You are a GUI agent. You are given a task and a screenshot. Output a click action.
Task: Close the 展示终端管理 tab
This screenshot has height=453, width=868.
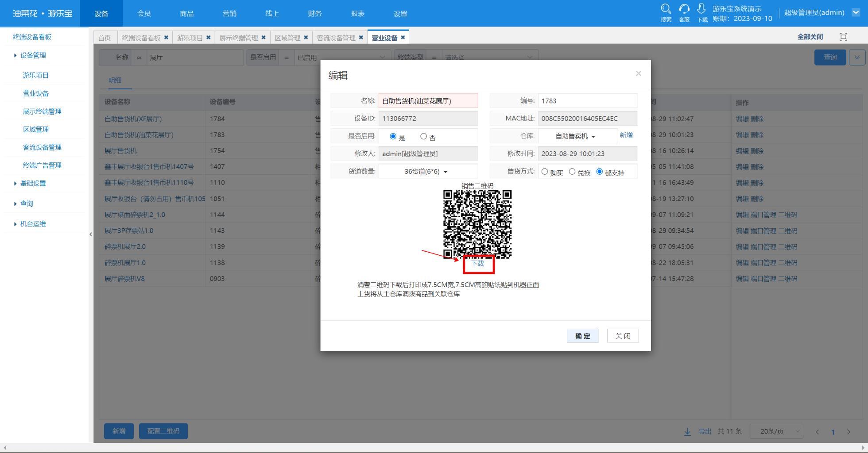pyautogui.click(x=263, y=37)
